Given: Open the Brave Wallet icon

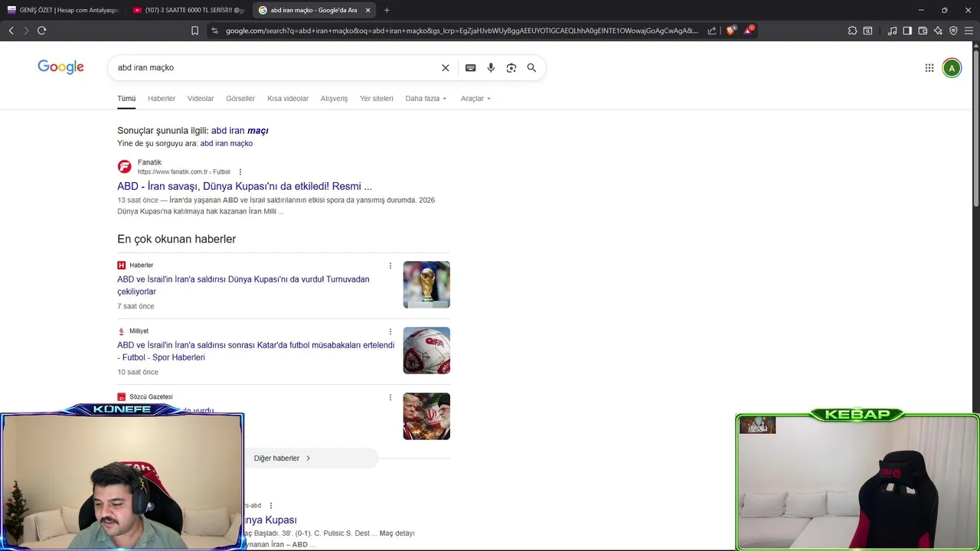Looking at the screenshot, I should click(923, 31).
